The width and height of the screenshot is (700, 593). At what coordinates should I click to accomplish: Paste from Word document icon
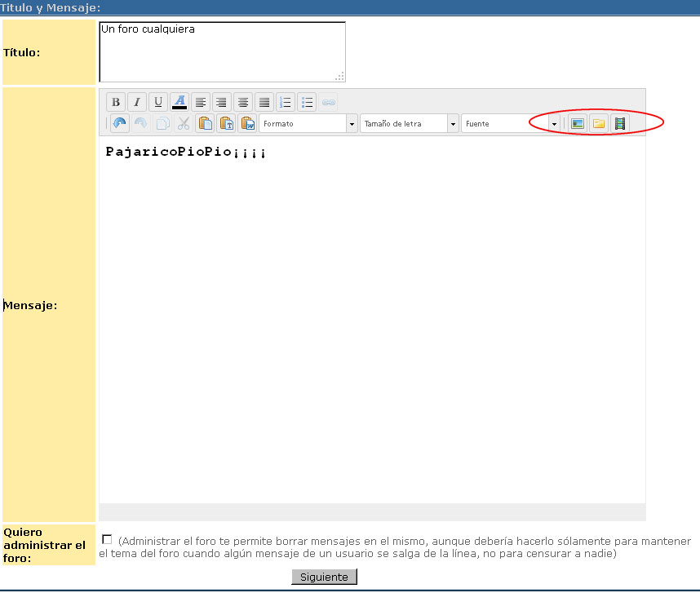pyautogui.click(x=247, y=123)
